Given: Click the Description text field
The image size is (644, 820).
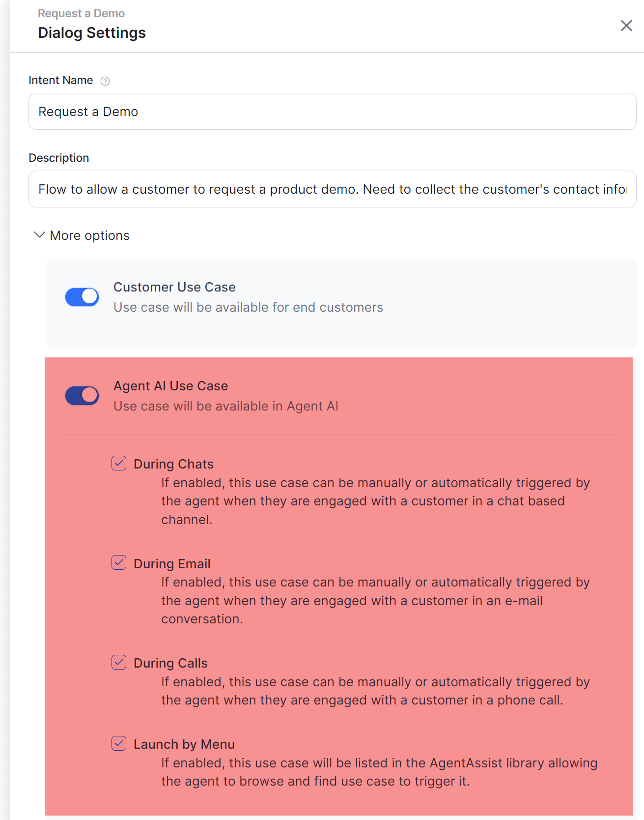Looking at the screenshot, I should coord(332,189).
